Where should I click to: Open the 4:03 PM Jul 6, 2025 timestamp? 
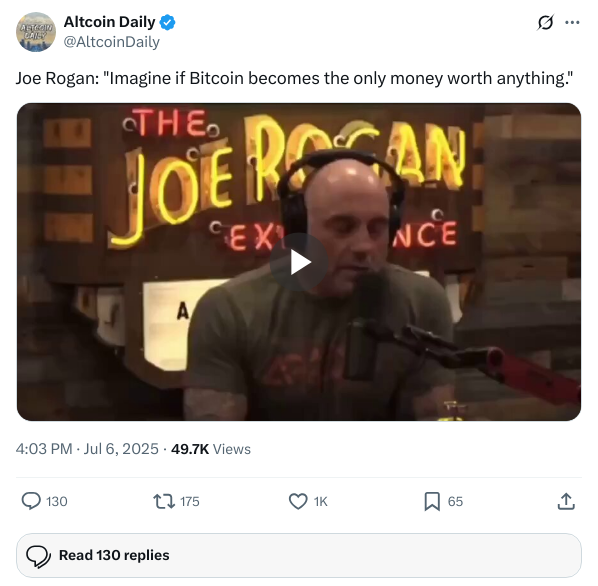pos(87,449)
